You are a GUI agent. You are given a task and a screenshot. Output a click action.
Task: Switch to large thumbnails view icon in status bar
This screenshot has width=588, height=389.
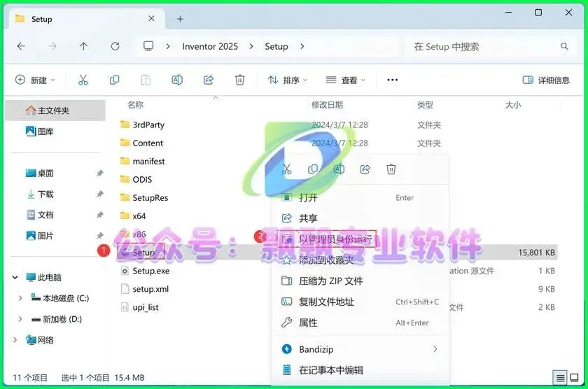pyautogui.click(x=575, y=377)
